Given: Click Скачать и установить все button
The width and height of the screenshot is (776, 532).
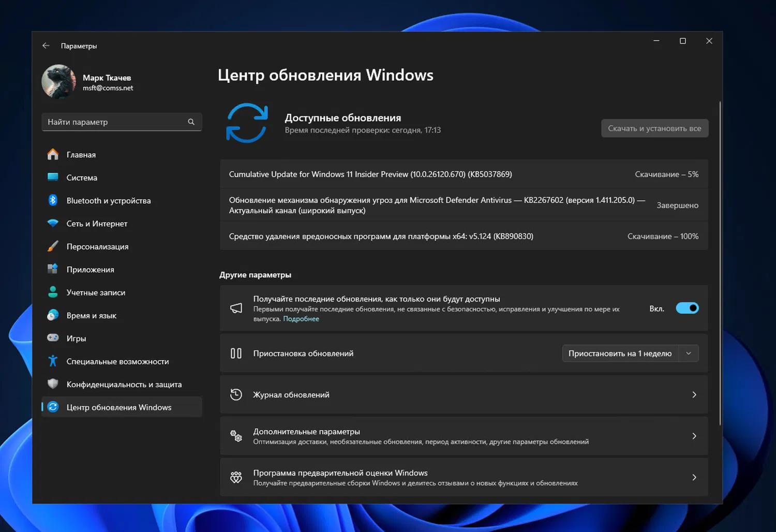Looking at the screenshot, I should click(x=654, y=128).
